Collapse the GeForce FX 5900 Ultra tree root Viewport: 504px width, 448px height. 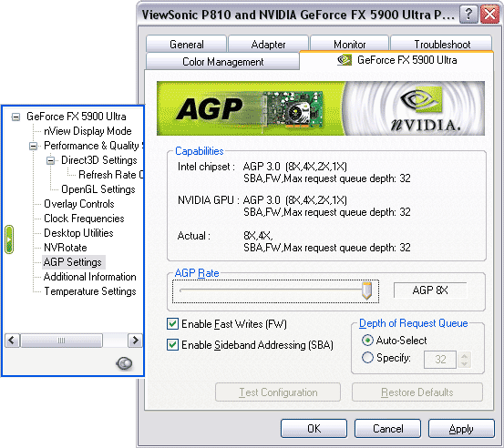point(15,117)
